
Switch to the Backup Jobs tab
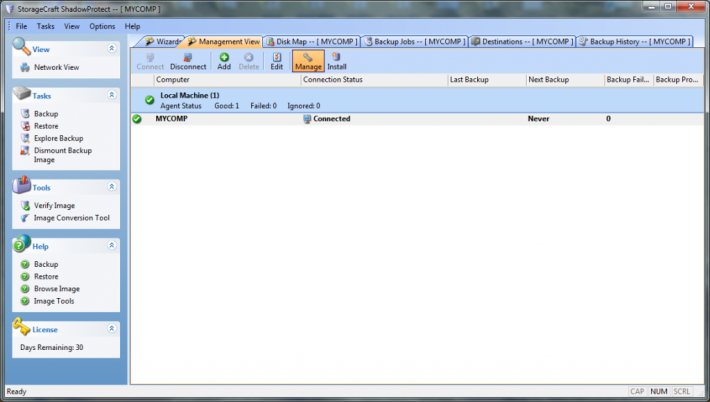(415, 42)
